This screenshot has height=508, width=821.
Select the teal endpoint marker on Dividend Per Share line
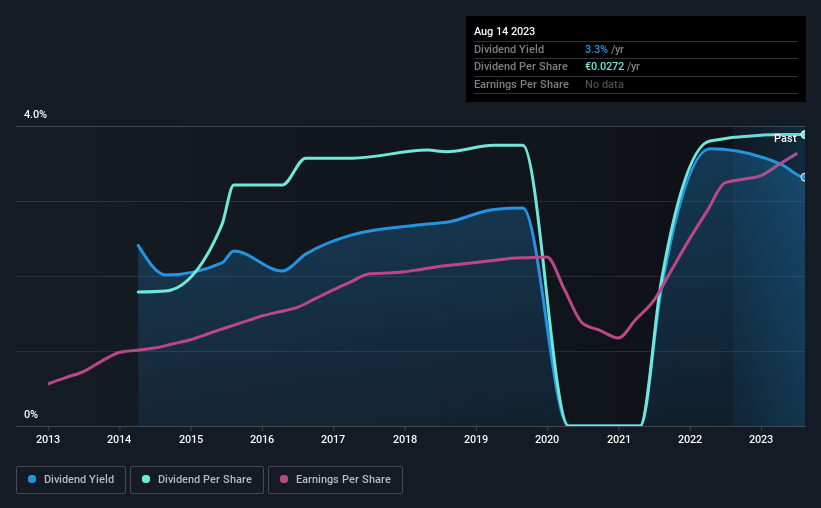coord(804,134)
